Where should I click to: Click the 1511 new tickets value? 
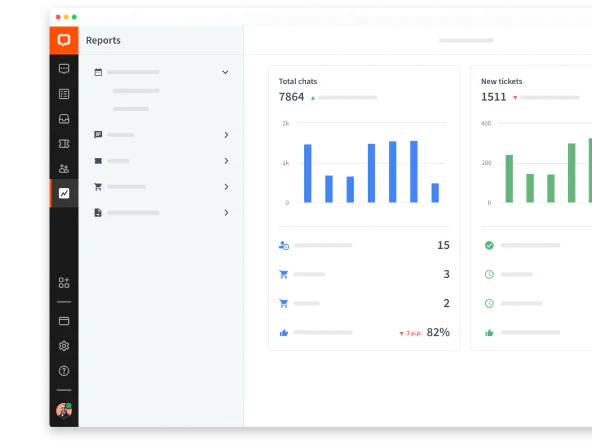[x=493, y=97]
